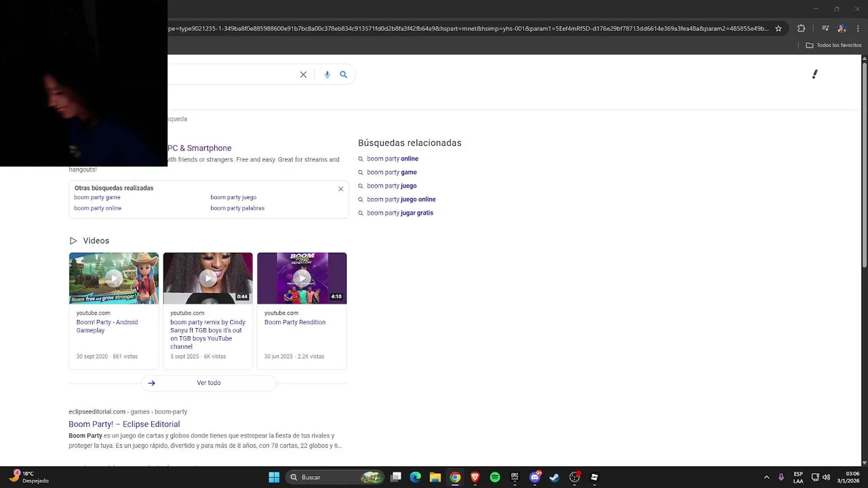Open Todos los favoritos bookmarks folder

coord(833,45)
